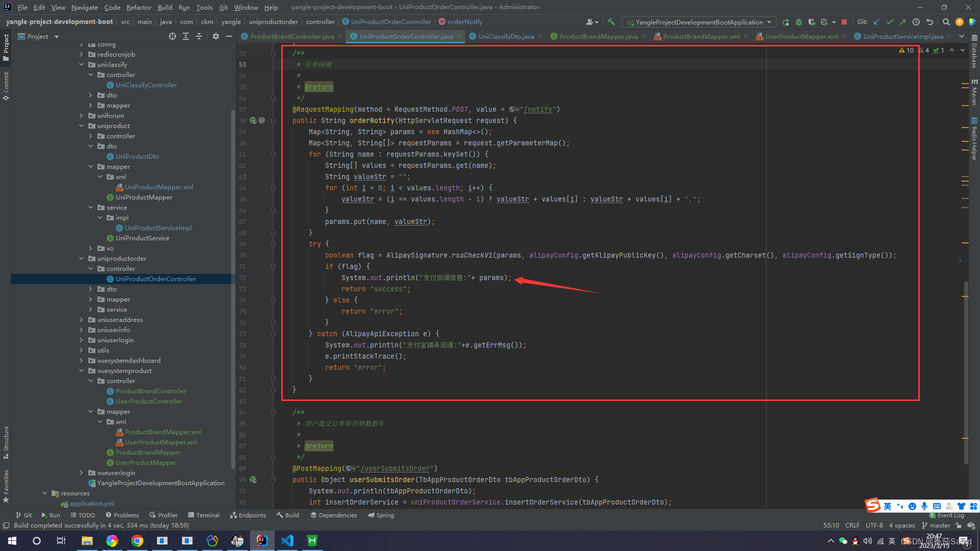The image size is (980, 551).
Task: Open Favorites tool window on left
Action: point(6,486)
